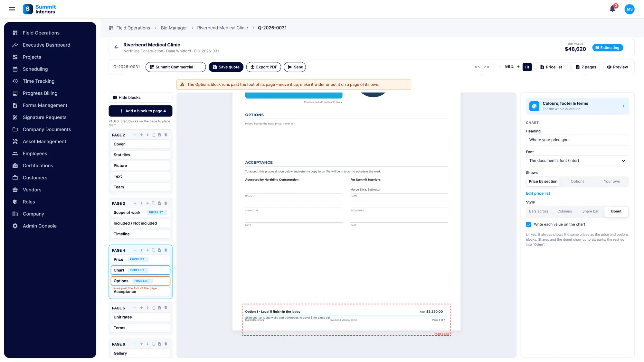Viewport: 644px width, 362px height.
Task: Click 'Add a block to page 4'
Action: pyautogui.click(x=140, y=111)
